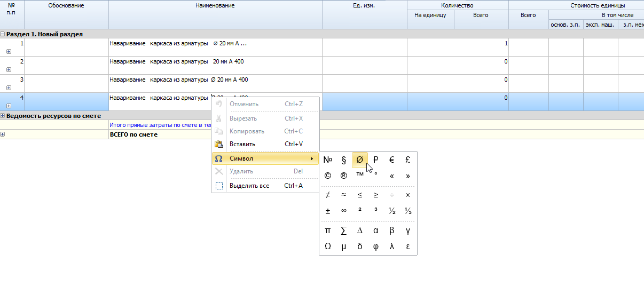
Task: Select the Ед. изм. column header
Action: (365, 14)
